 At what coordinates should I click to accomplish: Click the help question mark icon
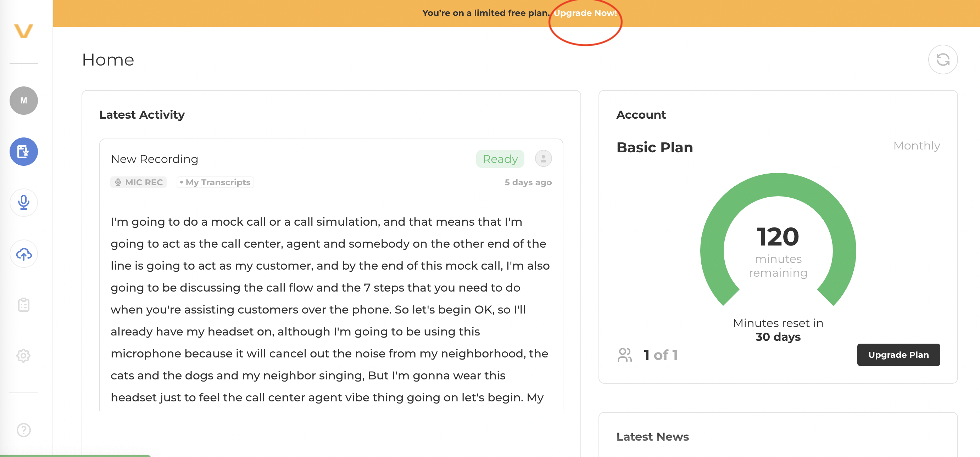tap(24, 430)
